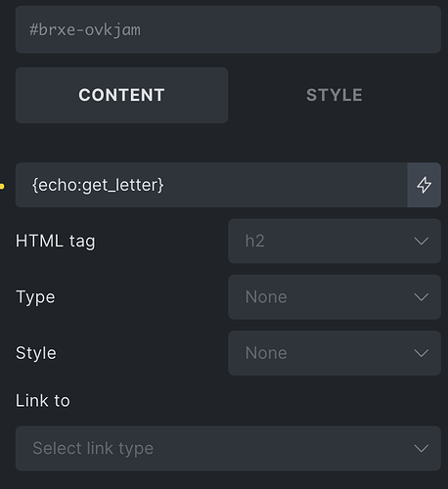Click the chevron arrow in Style dropdown

(421, 353)
